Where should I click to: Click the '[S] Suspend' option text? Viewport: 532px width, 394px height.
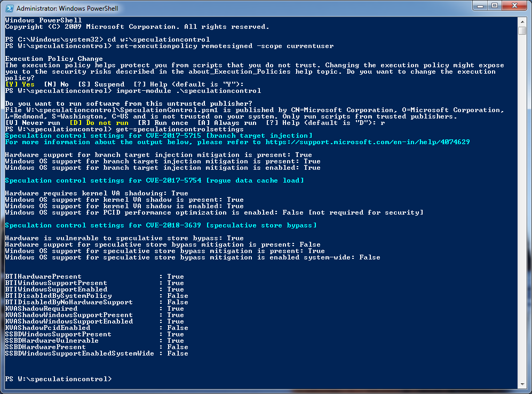tap(101, 84)
